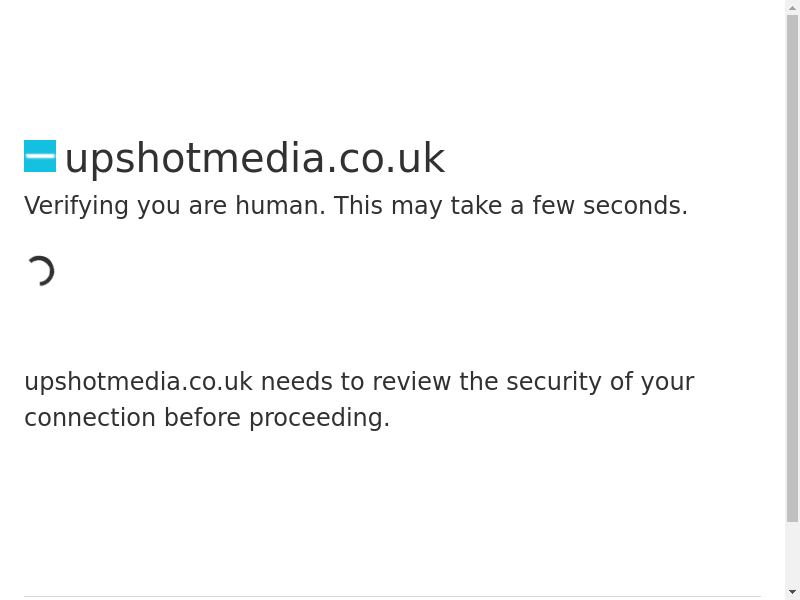800x600 pixels.
Task: Click the words "you are" in the subtitle
Action: [182, 206]
